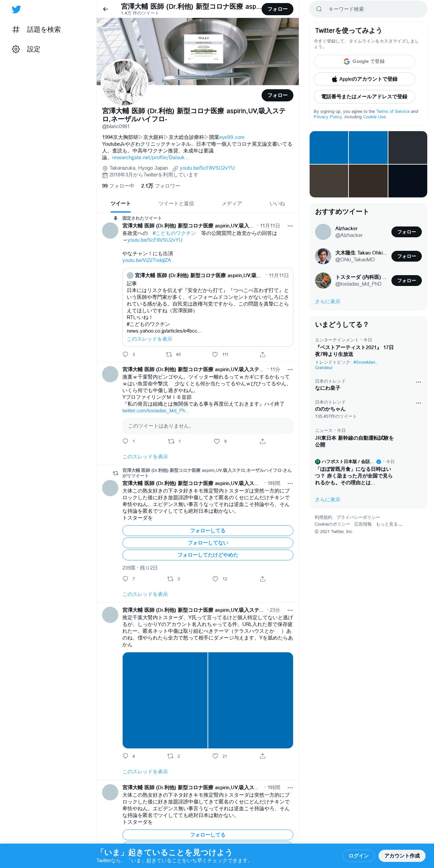
Task: Retweet the 11分 tweet showing 1
Action: click(x=171, y=441)
